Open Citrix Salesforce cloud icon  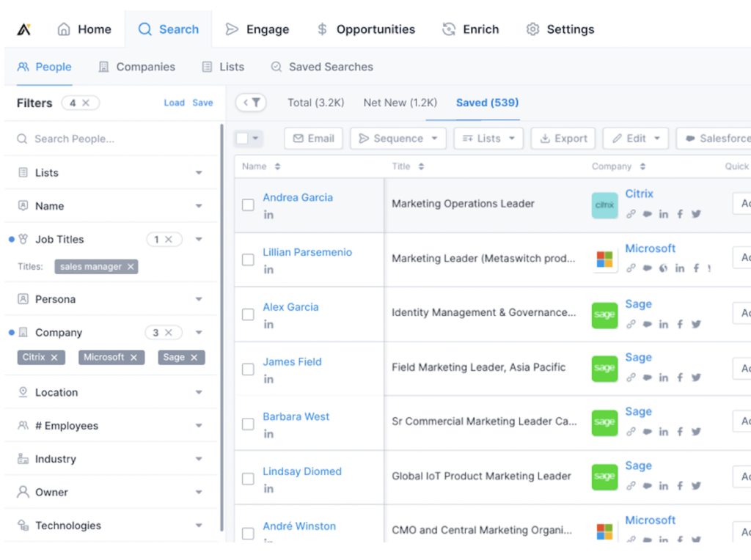click(647, 214)
